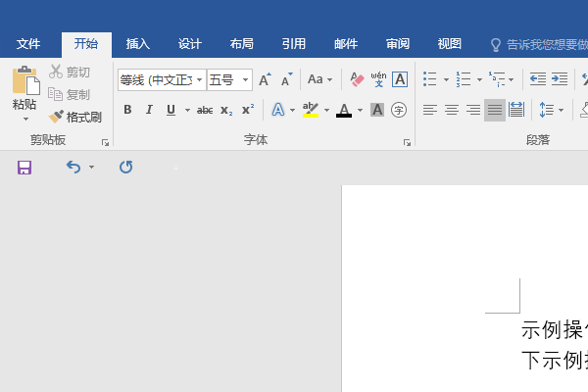Open the font color dropdown arrow
The width and height of the screenshot is (588, 392).
(x=360, y=111)
